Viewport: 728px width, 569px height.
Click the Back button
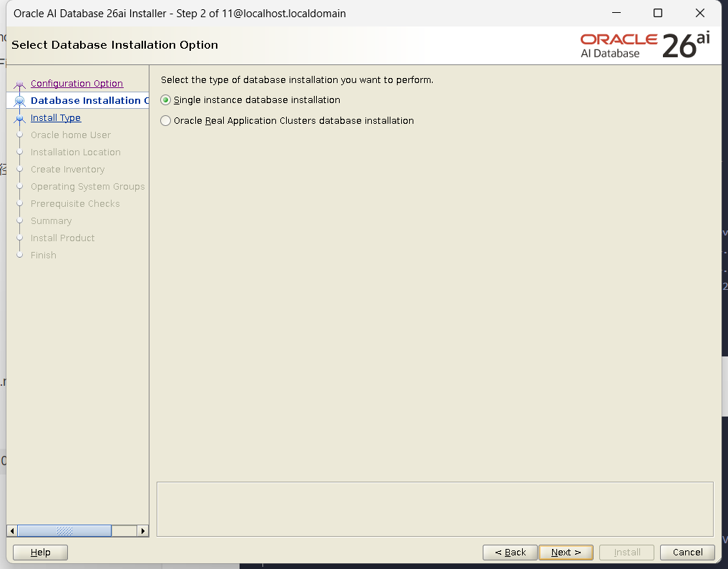point(511,553)
